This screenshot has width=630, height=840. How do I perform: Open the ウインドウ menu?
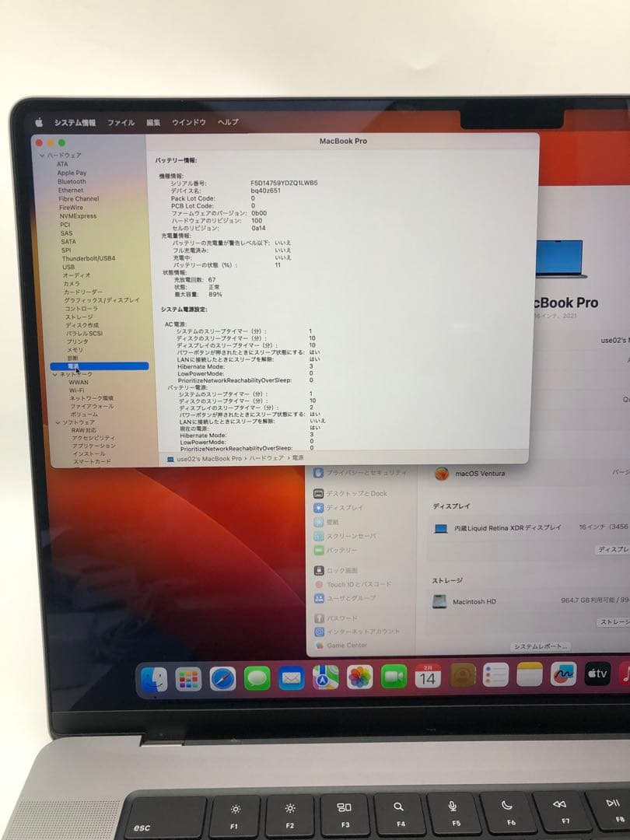click(x=188, y=122)
